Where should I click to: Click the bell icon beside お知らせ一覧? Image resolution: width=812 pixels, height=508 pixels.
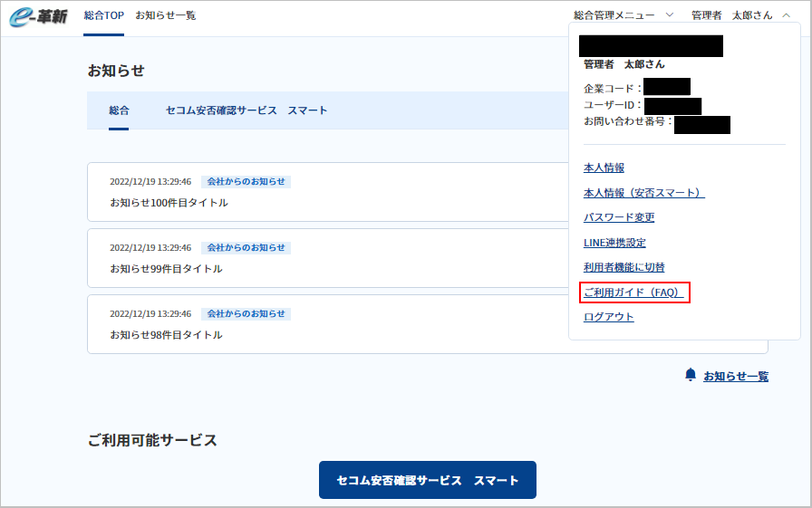691,375
